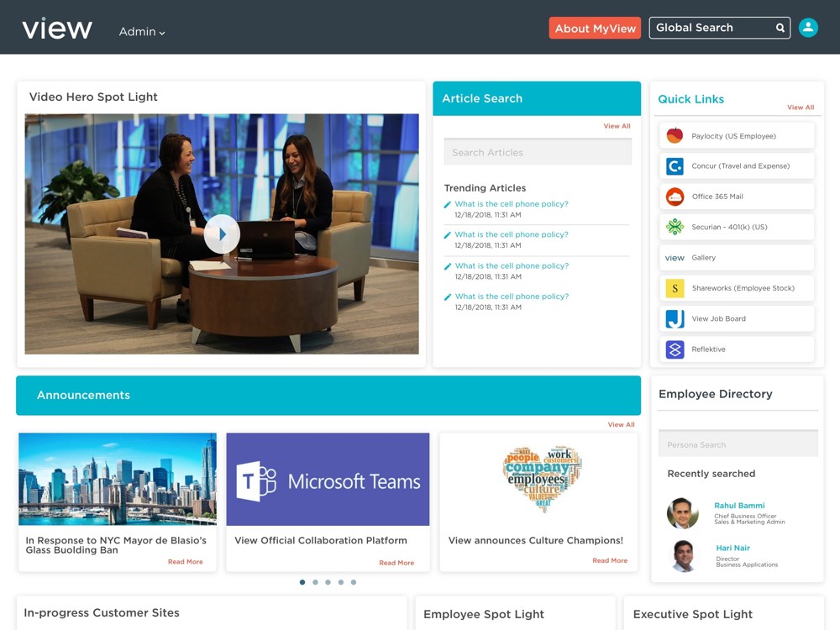This screenshot has height=630, width=840.
Task: Click the Article Search header
Action: click(x=537, y=98)
